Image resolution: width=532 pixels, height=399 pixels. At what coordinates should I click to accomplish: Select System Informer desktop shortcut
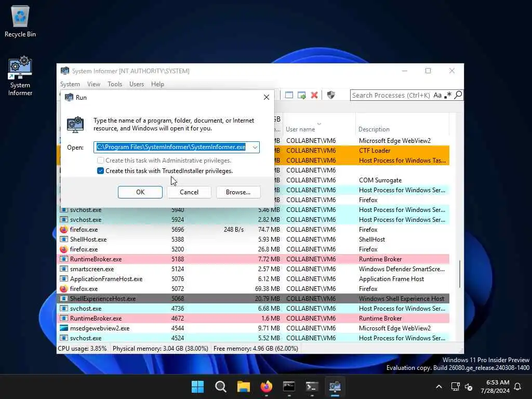[20, 76]
